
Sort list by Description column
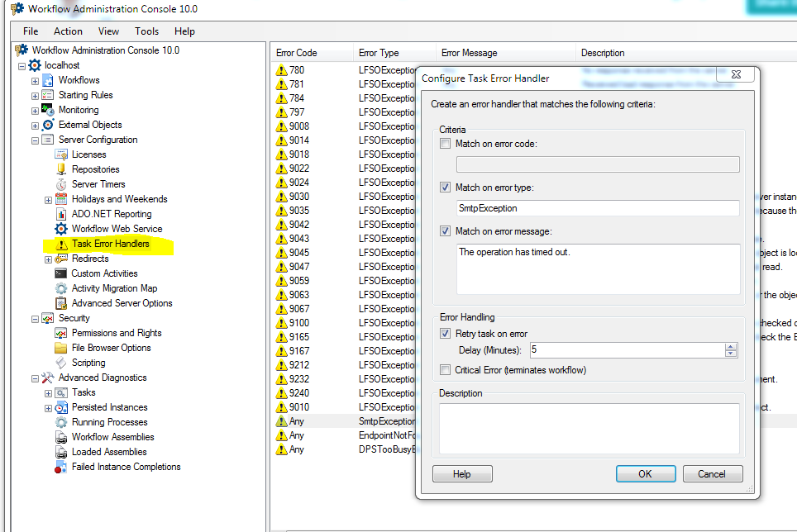686,53
